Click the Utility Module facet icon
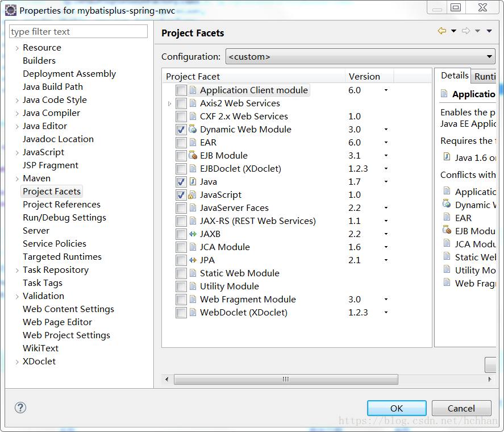504x432 pixels. (193, 286)
